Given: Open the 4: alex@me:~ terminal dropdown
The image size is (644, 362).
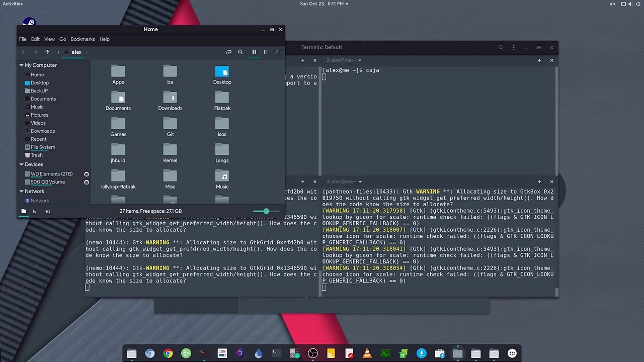Looking at the screenshot, I should point(344,182).
